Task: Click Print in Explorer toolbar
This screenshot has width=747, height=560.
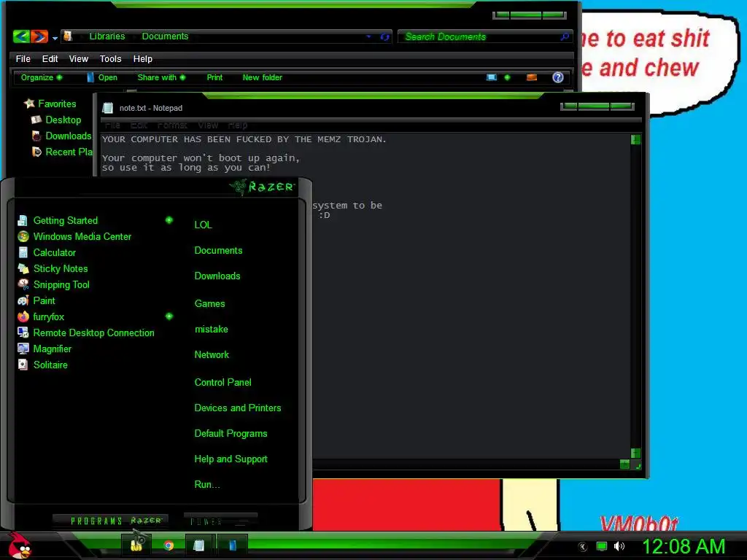Action: [214, 77]
